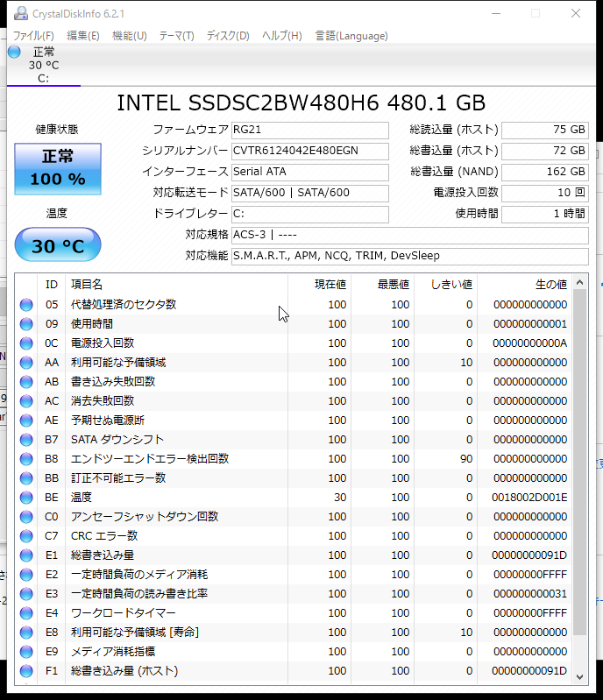Click the scroll down arrow of attribute list

(x=579, y=677)
